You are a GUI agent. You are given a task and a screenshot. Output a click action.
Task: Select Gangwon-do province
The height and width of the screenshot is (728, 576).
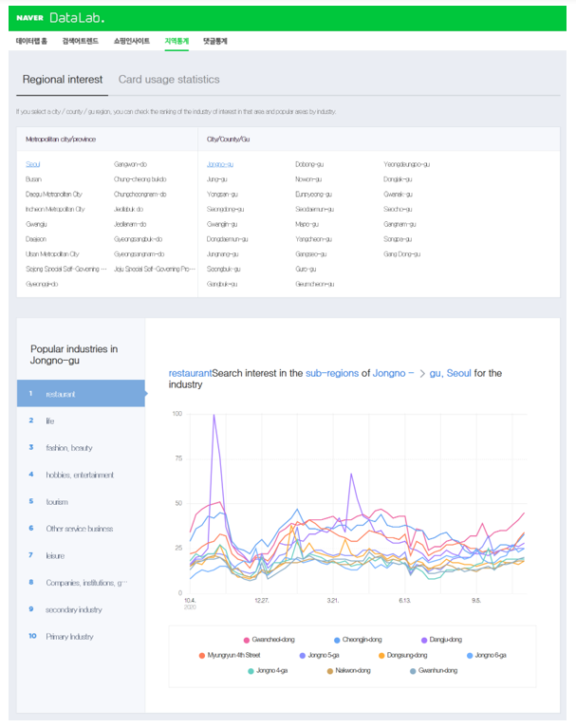click(130, 164)
